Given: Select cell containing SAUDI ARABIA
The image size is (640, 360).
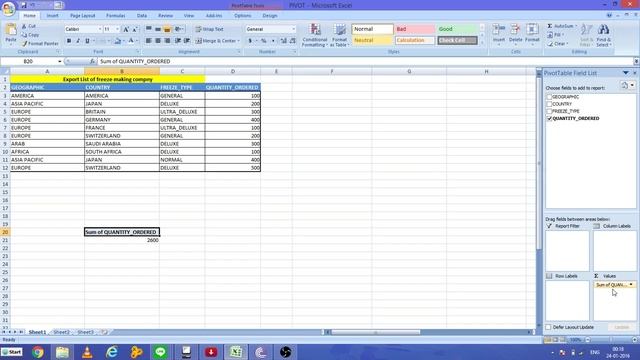Looking at the screenshot, I should [122, 144].
